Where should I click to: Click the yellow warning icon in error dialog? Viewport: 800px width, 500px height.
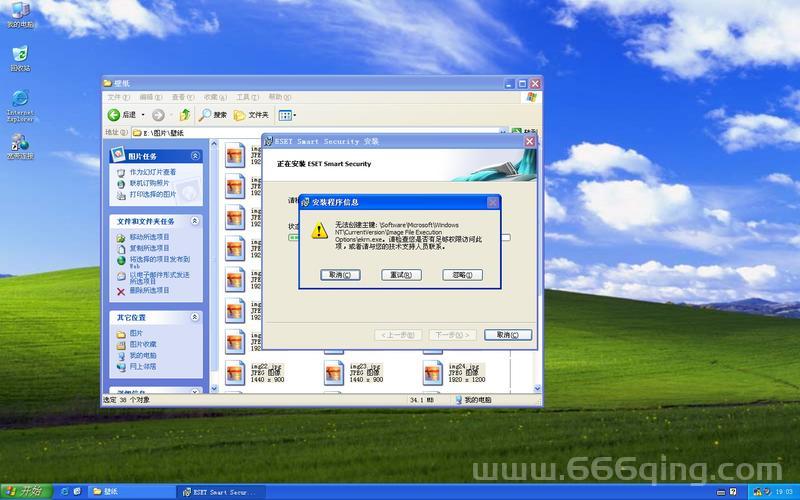319,230
